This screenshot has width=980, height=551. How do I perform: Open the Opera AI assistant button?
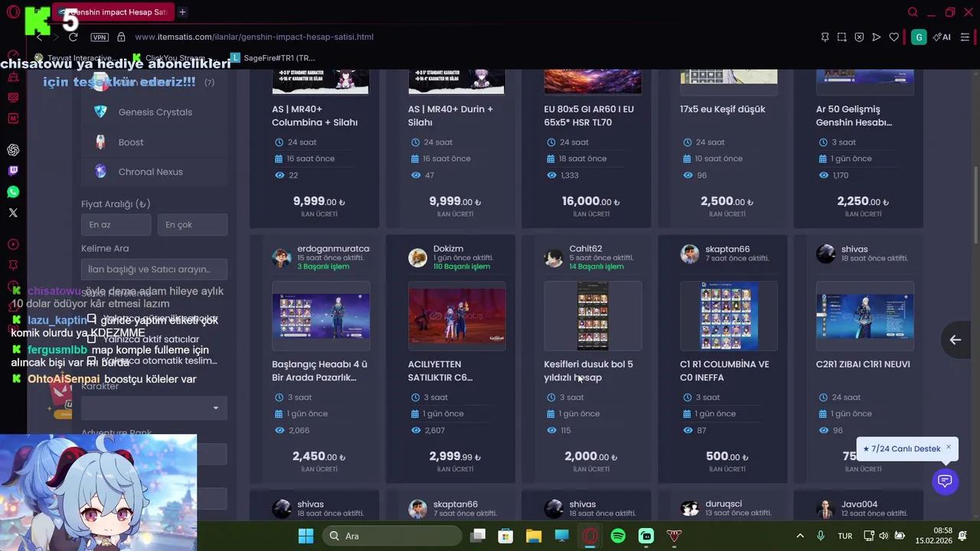click(x=942, y=37)
